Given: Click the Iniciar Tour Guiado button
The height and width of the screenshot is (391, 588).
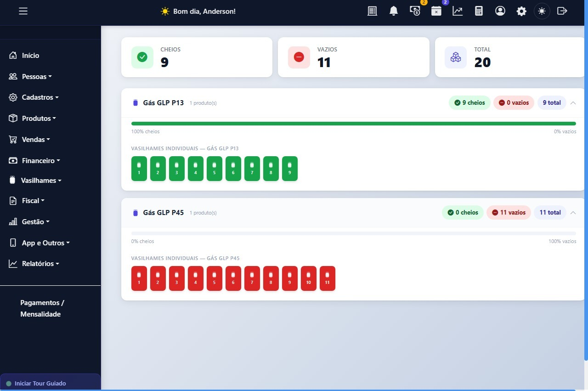Looking at the screenshot, I should (40, 383).
